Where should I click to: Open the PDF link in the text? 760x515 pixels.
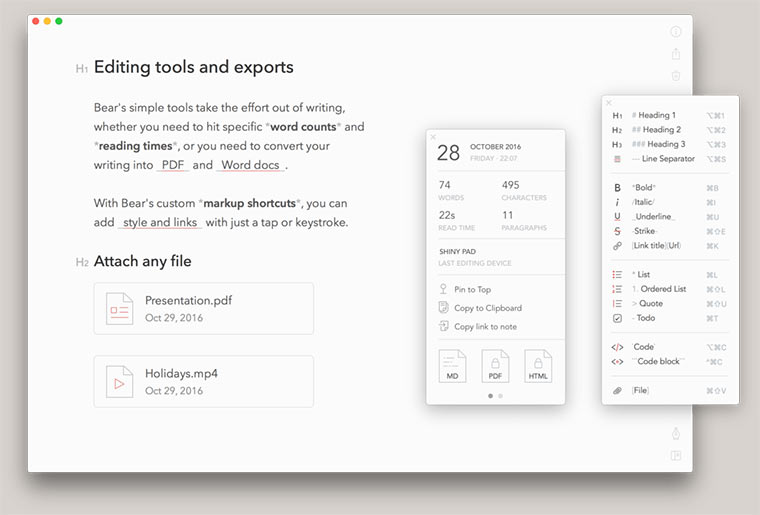pos(173,165)
